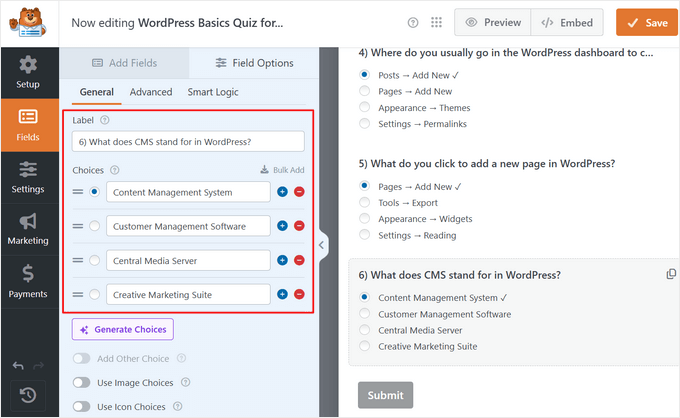Screen dimensions: 680x418
Task: Add a choice after Central Media Server
Action: pyautogui.click(x=282, y=260)
